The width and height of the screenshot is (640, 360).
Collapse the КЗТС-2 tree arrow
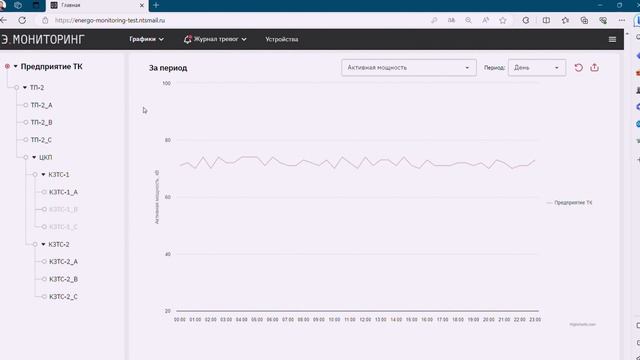(x=43, y=244)
